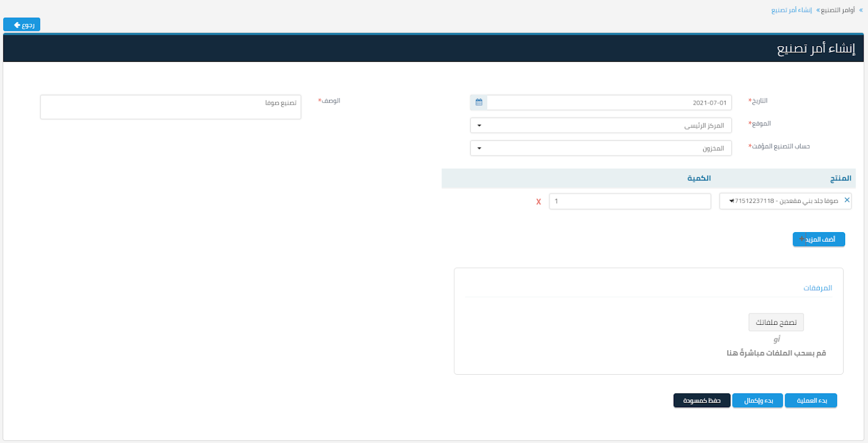This screenshot has width=868, height=443.
Task: Click the file drop zone text area
Action: point(776,353)
